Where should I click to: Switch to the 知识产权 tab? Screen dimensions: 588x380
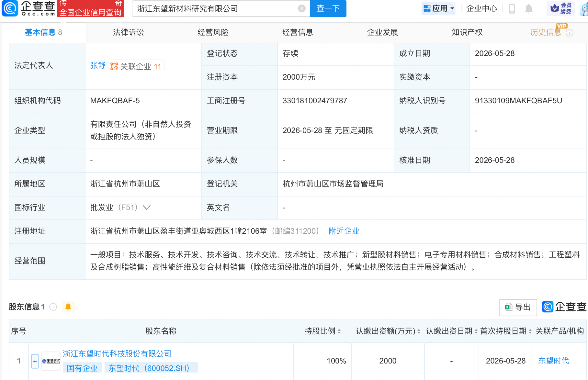(467, 32)
